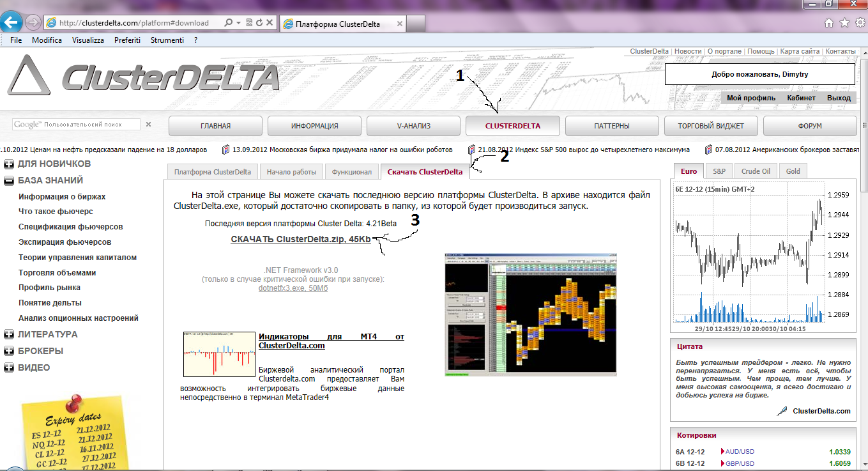The height and width of the screenshot is (471, 868).
Task: Open the Контакты link
Action: pyautogui.click(x=841, y=51)
